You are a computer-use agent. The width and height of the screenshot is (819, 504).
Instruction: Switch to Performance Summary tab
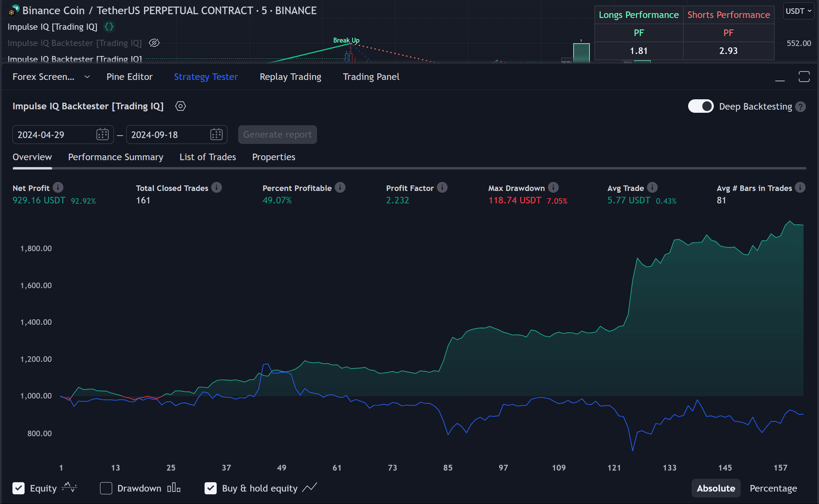point(116,157)
